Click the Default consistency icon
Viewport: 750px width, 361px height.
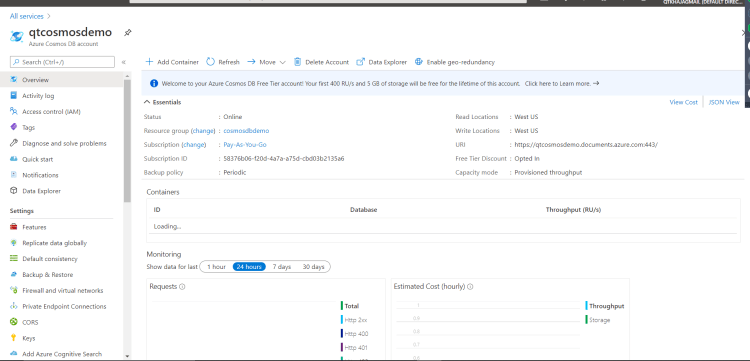point(14,259)
